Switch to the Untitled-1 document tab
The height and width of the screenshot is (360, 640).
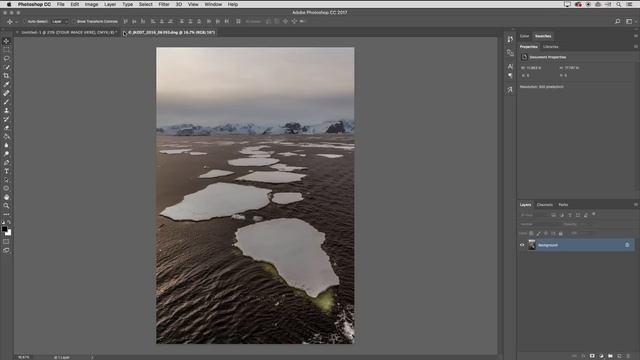(68, 32)
